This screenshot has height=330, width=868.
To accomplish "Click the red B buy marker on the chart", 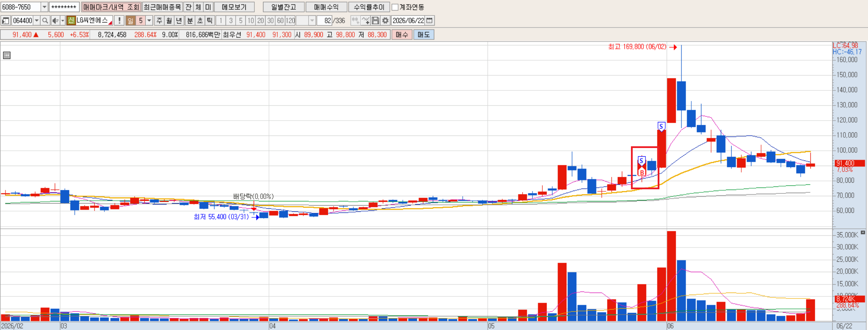I will coord(642,172).
